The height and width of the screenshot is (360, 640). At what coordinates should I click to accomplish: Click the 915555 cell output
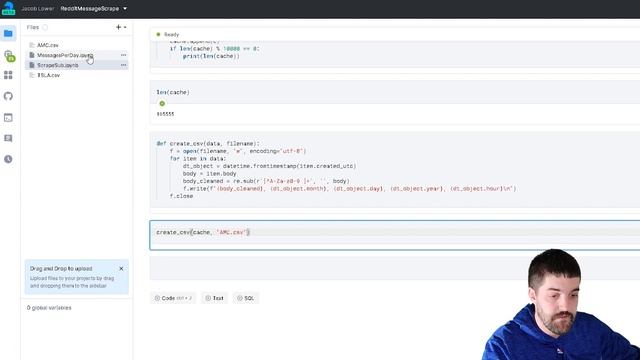click(x=165, y=114)
